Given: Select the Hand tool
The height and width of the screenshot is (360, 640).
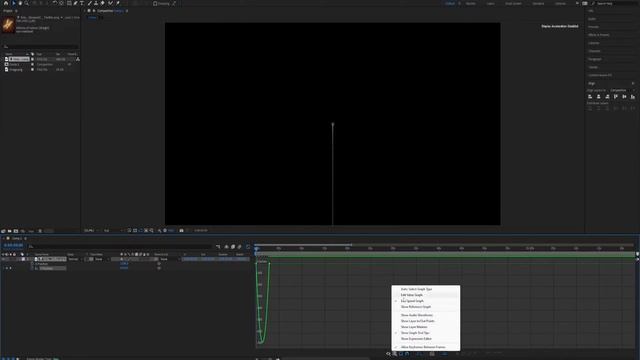Looking at the screenshot, I should [20, 3].
